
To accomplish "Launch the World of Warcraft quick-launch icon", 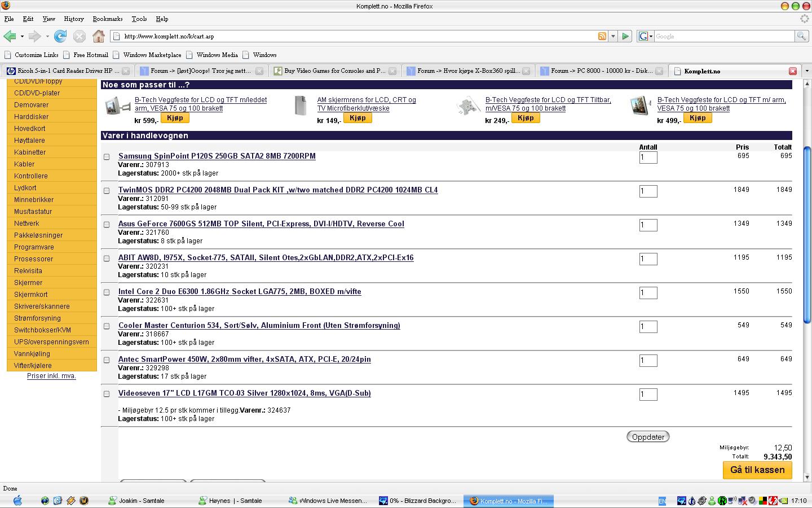I will point(83,500).
